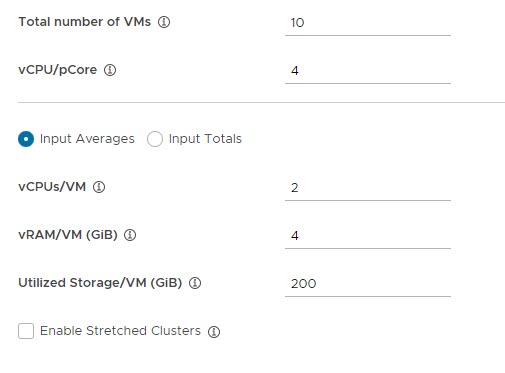Click the vRAM/VM (GiB) label text
The width and height of the screenshot is (505, 373).
(x=68, y=235)
